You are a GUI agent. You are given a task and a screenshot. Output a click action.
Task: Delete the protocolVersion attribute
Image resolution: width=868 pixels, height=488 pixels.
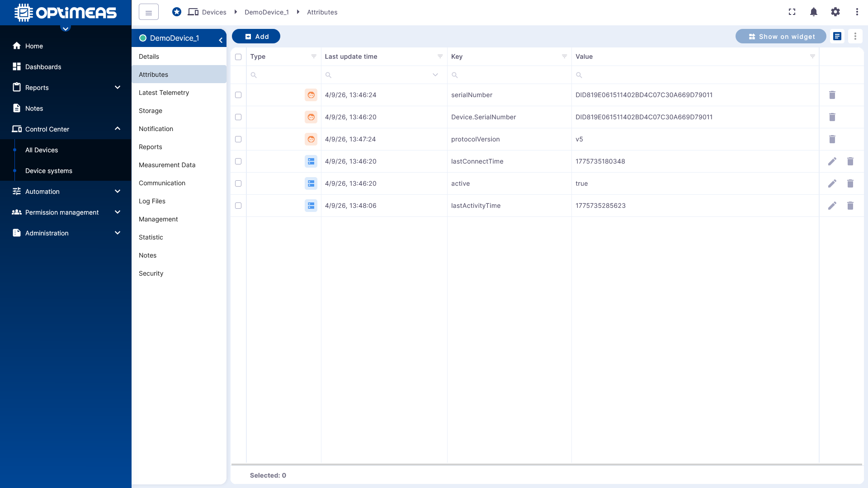click(x=832, y=139)
